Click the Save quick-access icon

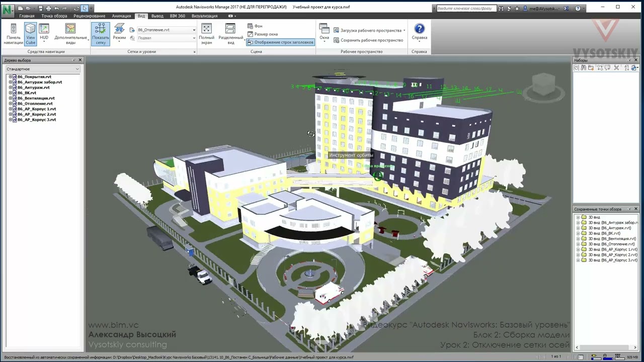(40, 8)
